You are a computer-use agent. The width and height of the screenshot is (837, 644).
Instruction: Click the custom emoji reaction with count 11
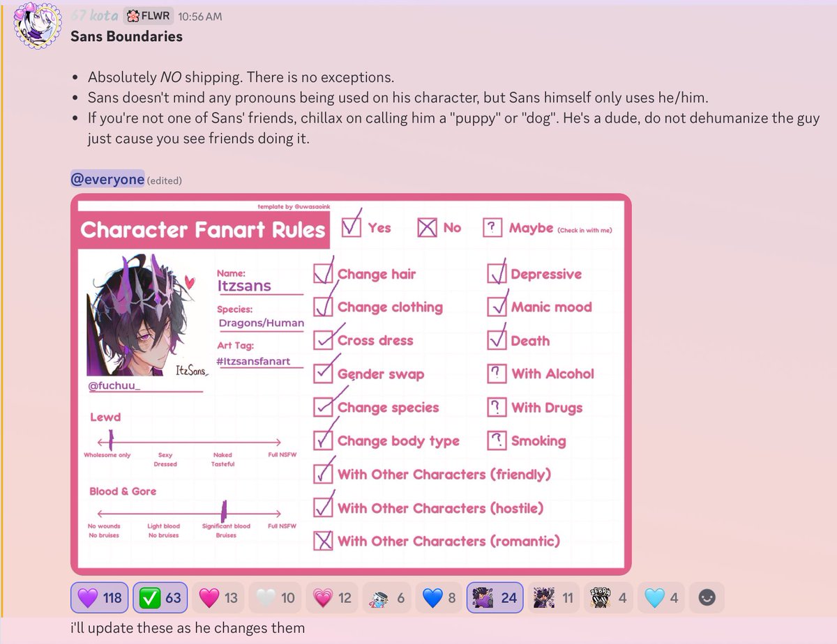[553, 597]
